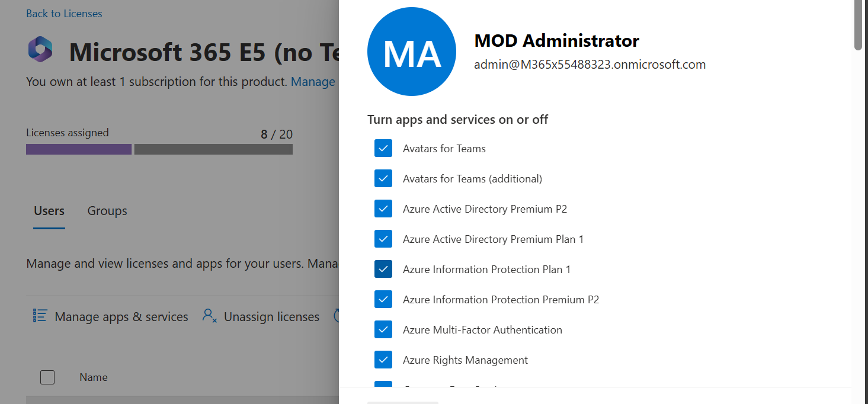Click the Manage apps & services list icon
Viewport: 868px width, 404px height.
(40, 316)
